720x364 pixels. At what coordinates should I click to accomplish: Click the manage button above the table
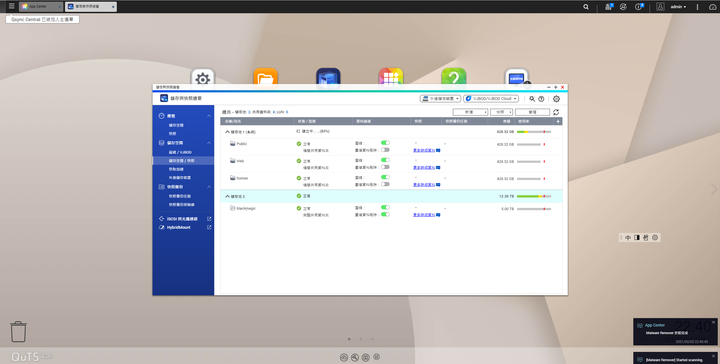(x=532, y=112)
